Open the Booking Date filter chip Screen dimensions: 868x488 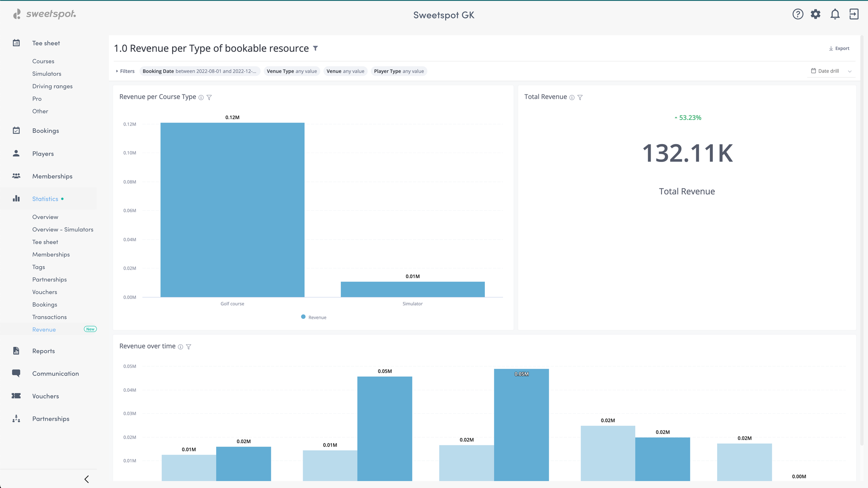click(199, 71)
